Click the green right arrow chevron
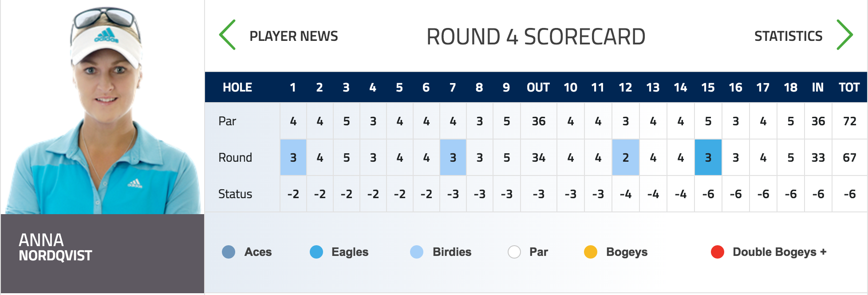Viewport: 868px width, 295px height. pos(844,35)
